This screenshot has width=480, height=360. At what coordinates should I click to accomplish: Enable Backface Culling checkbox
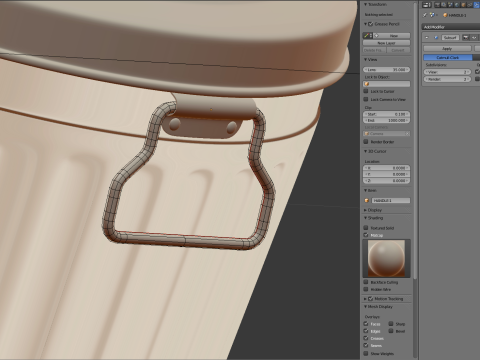pyautogui.click(x=366, y=282)
